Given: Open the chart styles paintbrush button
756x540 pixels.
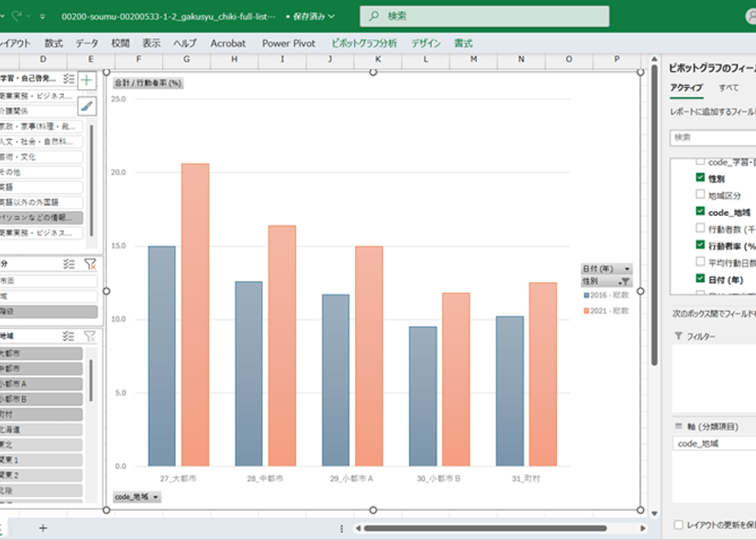Looking at the screenshot, I should pos(87,106).
